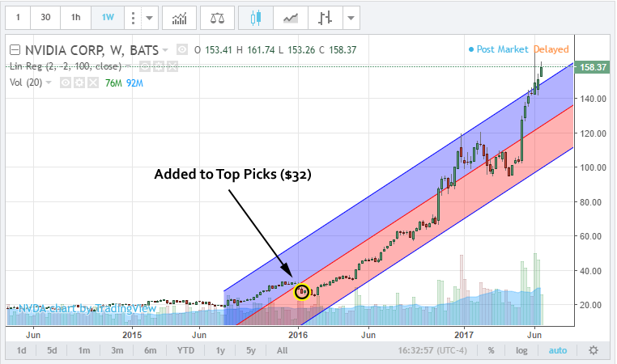Select the bar chart style icon
Image resolution: width=617 pixels, height=364 pixels.
coord(326,18)
